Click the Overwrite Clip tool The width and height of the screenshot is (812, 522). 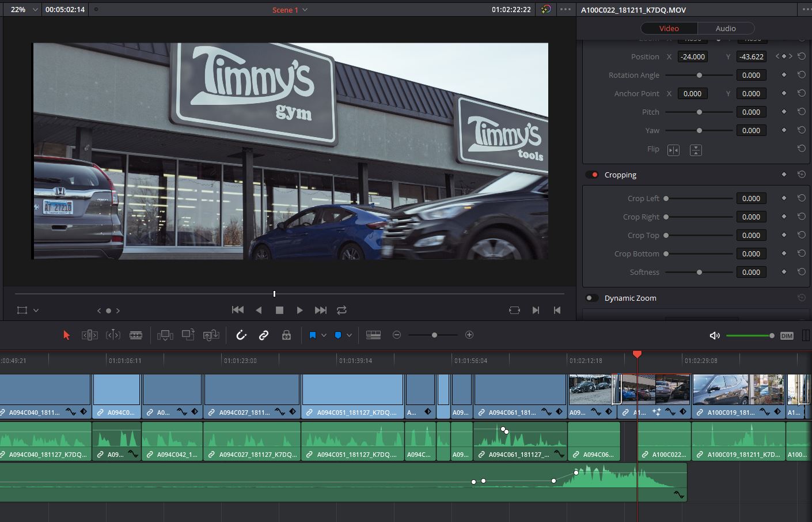coord(188,335)
